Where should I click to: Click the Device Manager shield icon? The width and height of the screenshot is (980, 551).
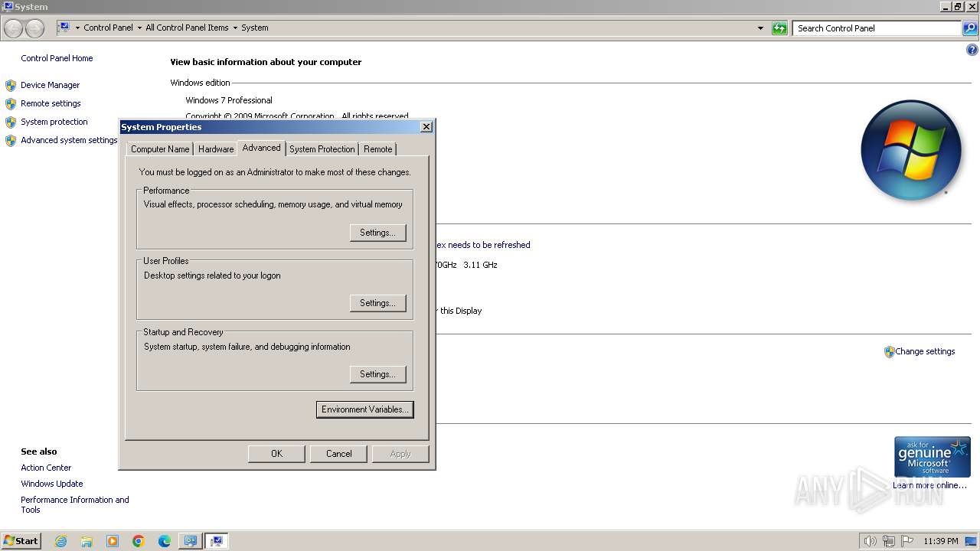coord(11,85)
